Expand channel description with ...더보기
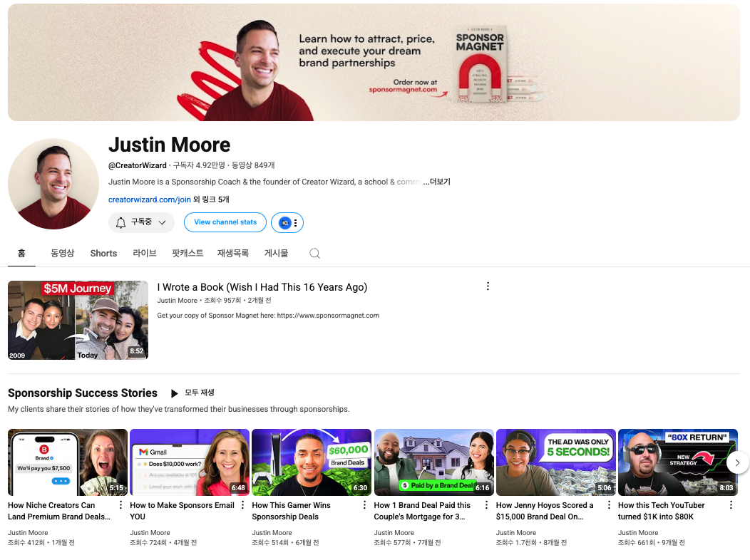This screenshot has height=560, width=750. (437, 182)
